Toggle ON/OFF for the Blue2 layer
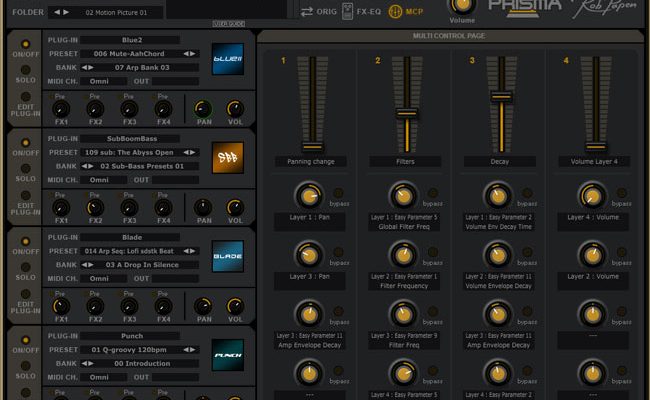The height and width of the screenshot is (400, 650). (x=23, y=48)
